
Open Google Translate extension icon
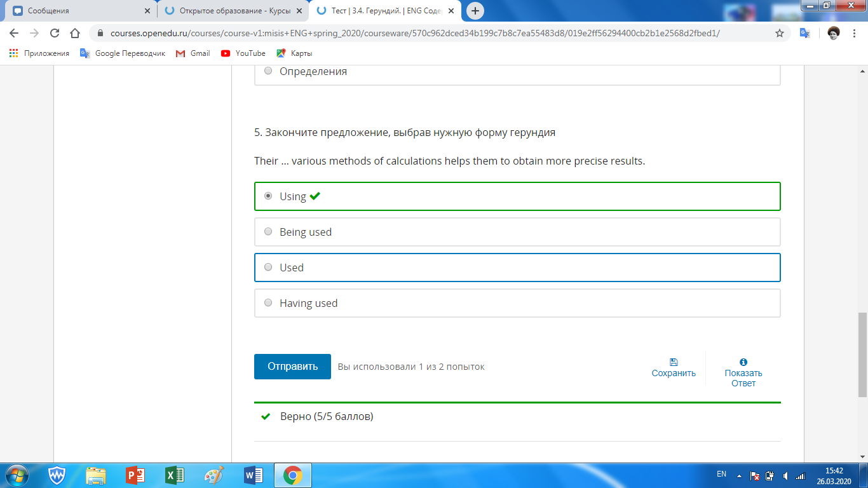tap(804, 33)
